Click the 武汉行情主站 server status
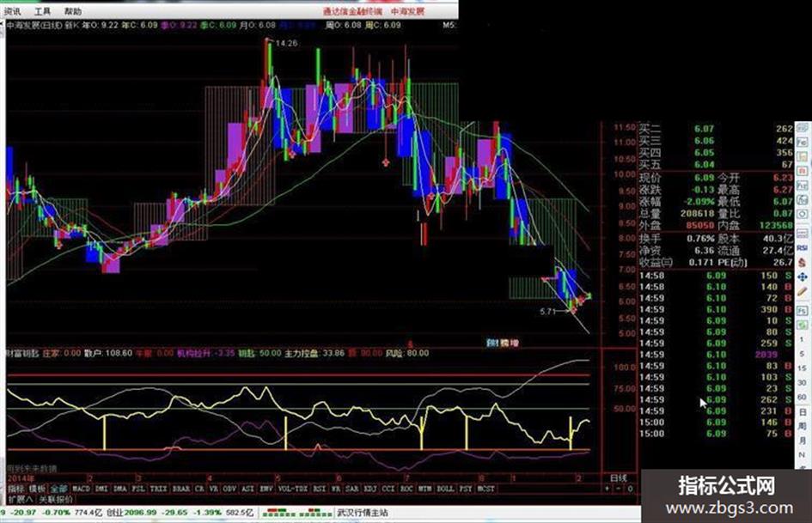Screen dimensions: 812x523 [363, 513]
